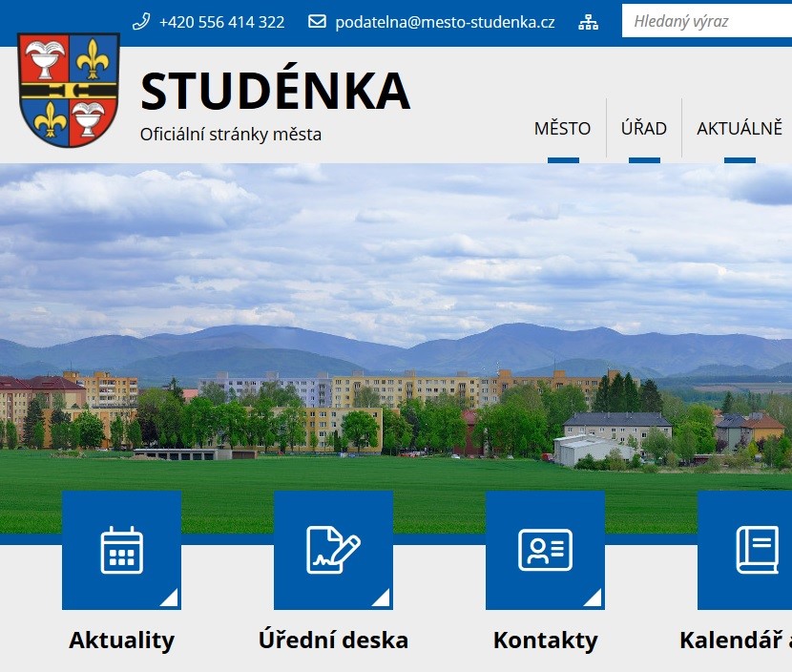Open the Aktuality calendar icon tile
The height and width of the screenshot is (672, 792).
point(122,550)
